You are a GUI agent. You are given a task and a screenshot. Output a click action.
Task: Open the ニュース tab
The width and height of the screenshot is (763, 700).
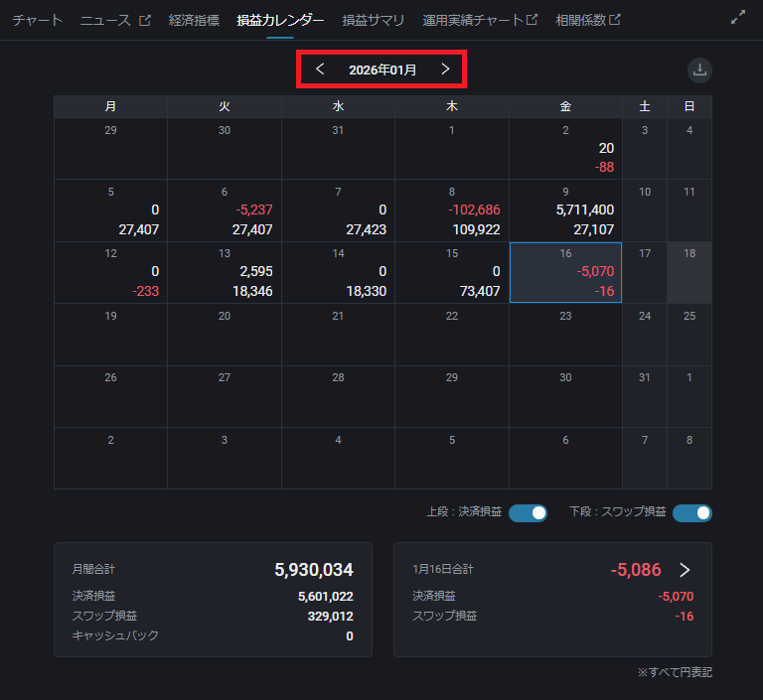(x=114, y=20)
